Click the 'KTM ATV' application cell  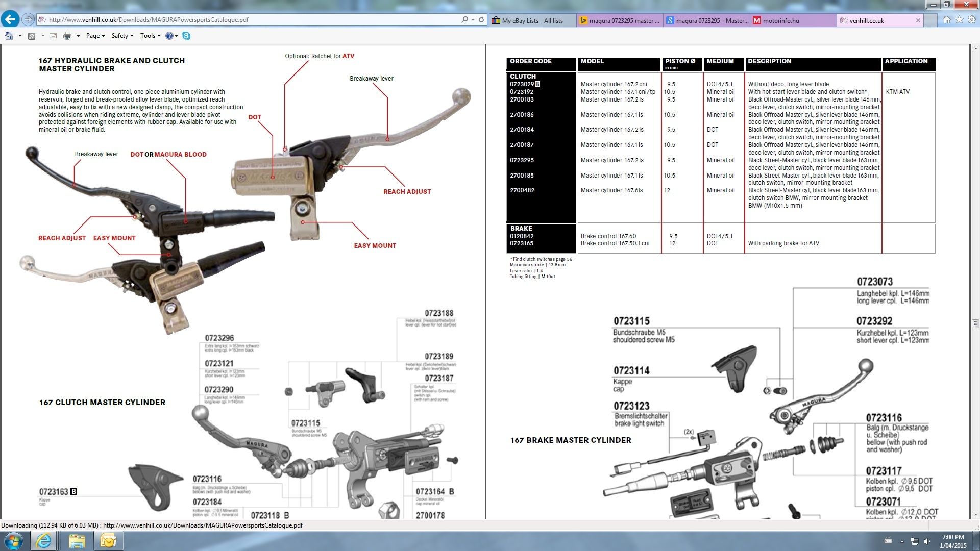pos(897,92)
